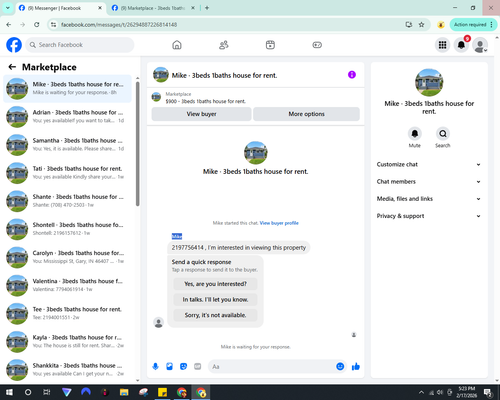This screenshot has height=400, width=500.
Task: Click the Search Facebook field
Action: [80, 45]
